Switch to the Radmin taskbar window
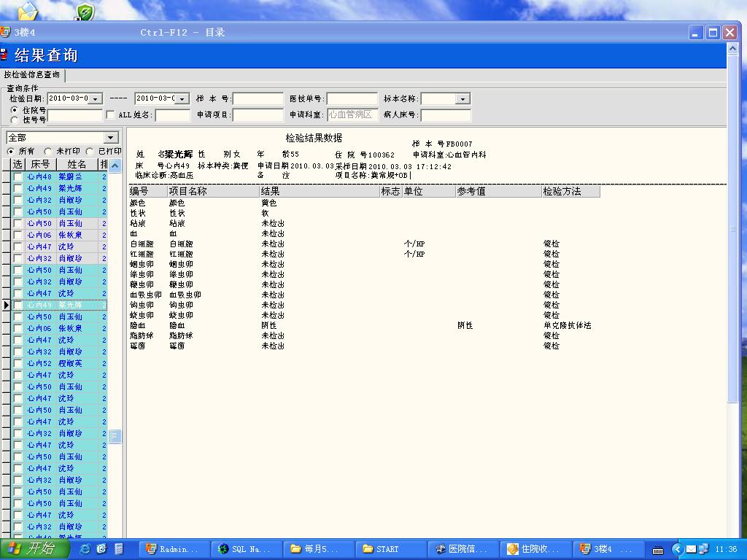The height and width of the screenshot is (560, 747). pos(175,549)
